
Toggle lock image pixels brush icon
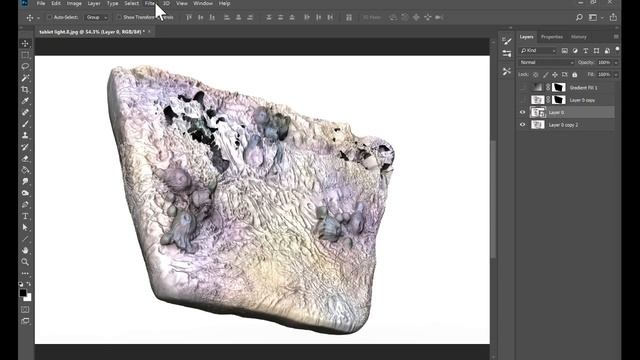tap(545, 75)
